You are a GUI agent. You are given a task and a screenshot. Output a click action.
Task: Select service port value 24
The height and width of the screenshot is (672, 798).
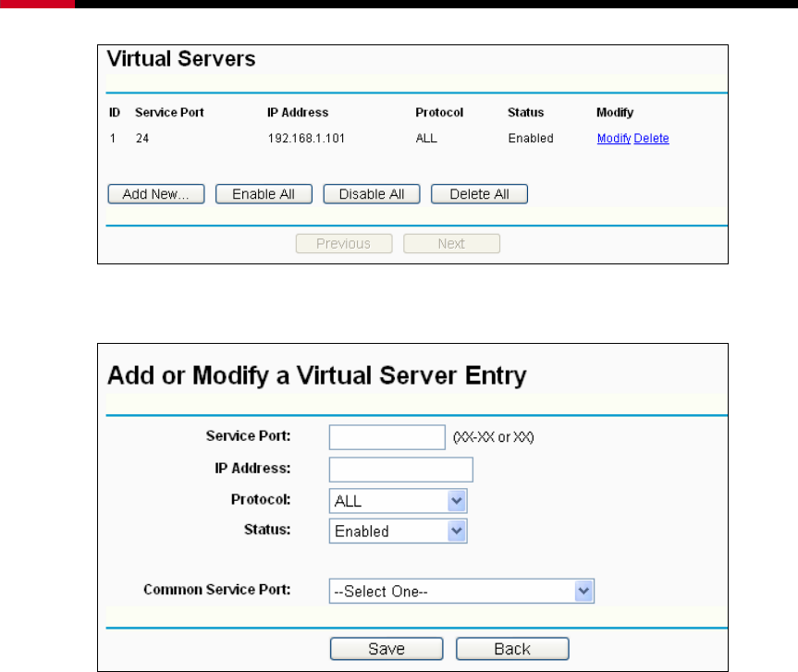tap(142, 139)
